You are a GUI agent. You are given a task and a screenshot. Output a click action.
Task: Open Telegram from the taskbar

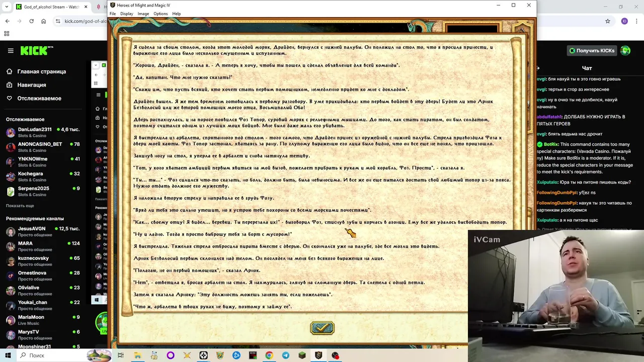pos(286,355)
